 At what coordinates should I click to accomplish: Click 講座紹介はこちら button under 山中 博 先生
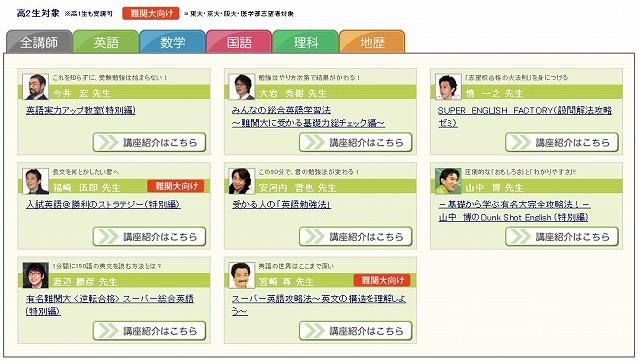[562, 236]
